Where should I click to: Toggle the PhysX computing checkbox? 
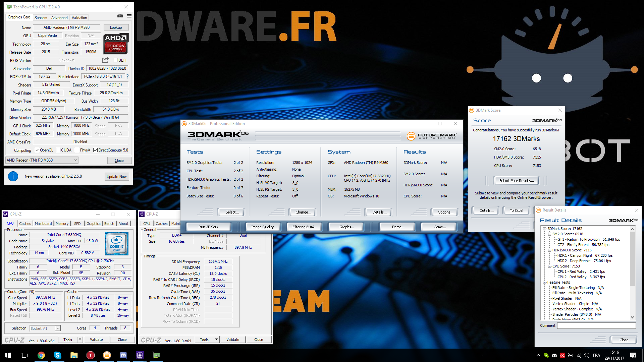click(x=77, y=150)
